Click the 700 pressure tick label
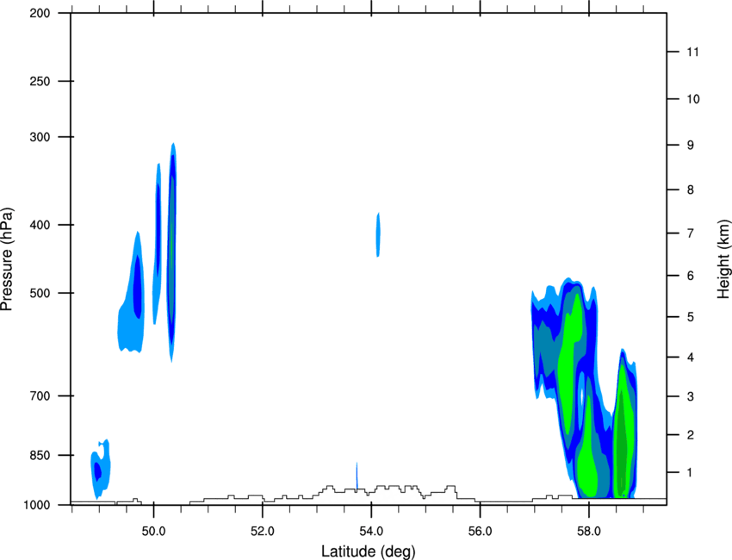 (x=40, y=396)
